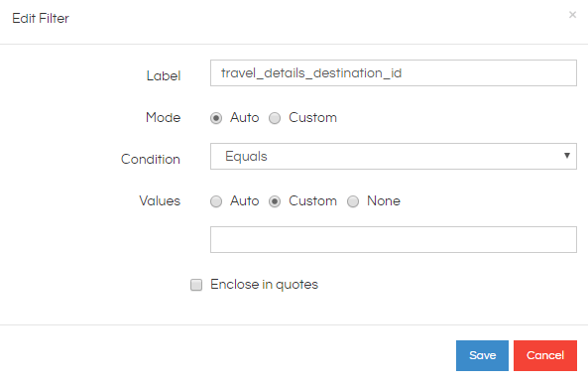Open the Condition dropdown showing Equals
Viewport: 588px width, 382px height.
(x=394, y=156)
